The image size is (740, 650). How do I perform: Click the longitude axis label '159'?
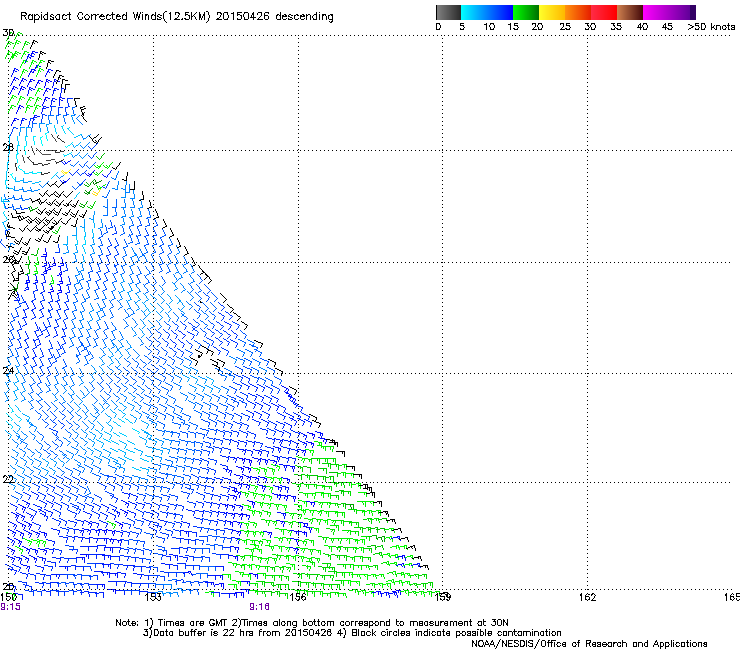(443, 597)
